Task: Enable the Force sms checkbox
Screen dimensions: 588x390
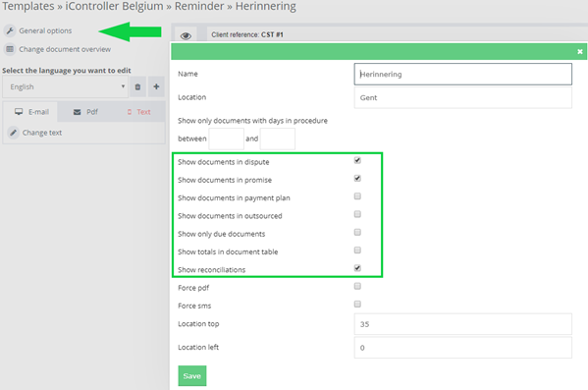Action: coord(357,304)
